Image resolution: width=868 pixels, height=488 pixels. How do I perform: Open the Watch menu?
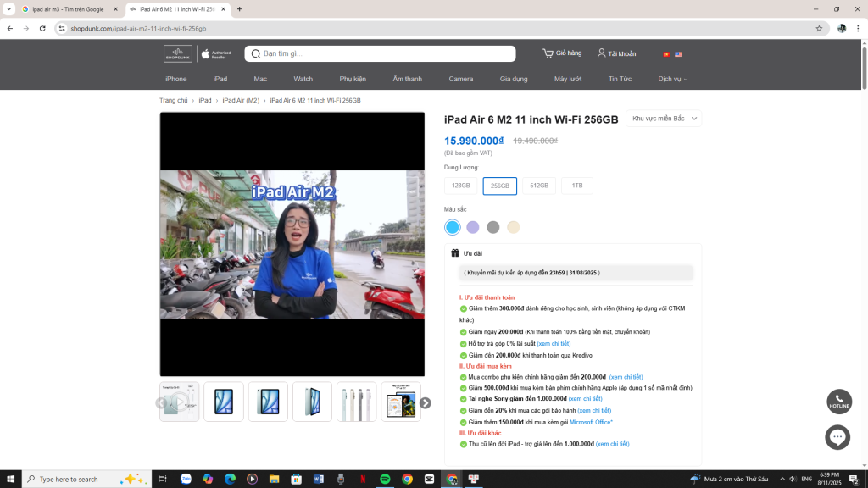pos(303,79)
